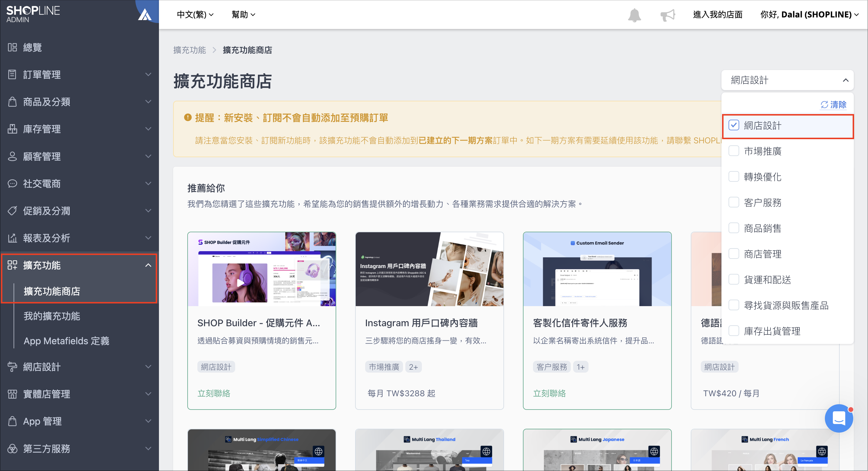Click the refresh icon beside 清除
Viewport: 868px width, 471px height.
tap(824, 105)
